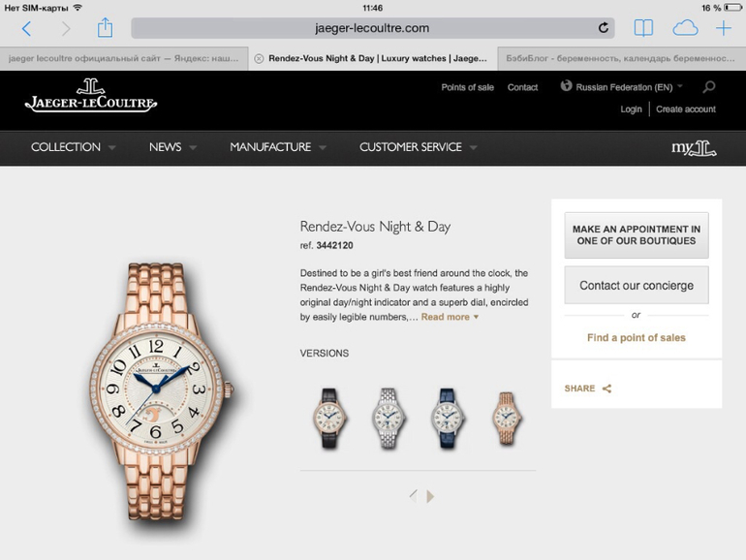Image resolution: width=746 pixels, height=560 pixels.
Task: Click the share icon next to SHARE
Action: (606, 389)
